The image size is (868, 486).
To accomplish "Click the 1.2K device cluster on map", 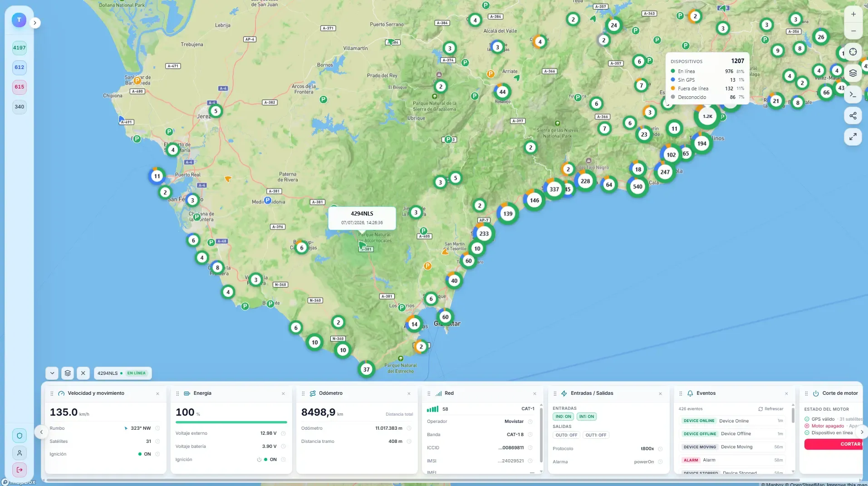I will click(x=707, y=117).
